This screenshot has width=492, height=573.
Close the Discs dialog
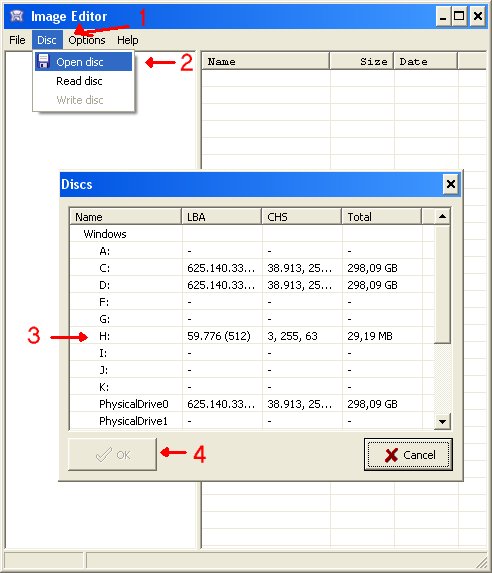451,184
